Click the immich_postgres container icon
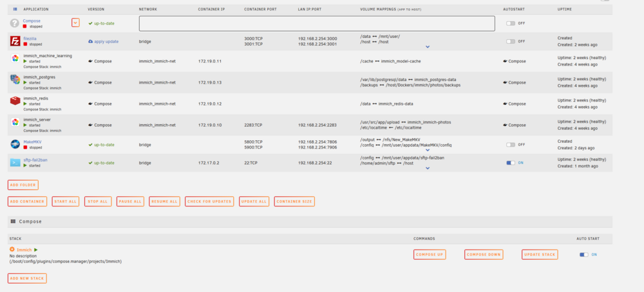This screenshot has width=644, height=292. (x=15, y=80)
